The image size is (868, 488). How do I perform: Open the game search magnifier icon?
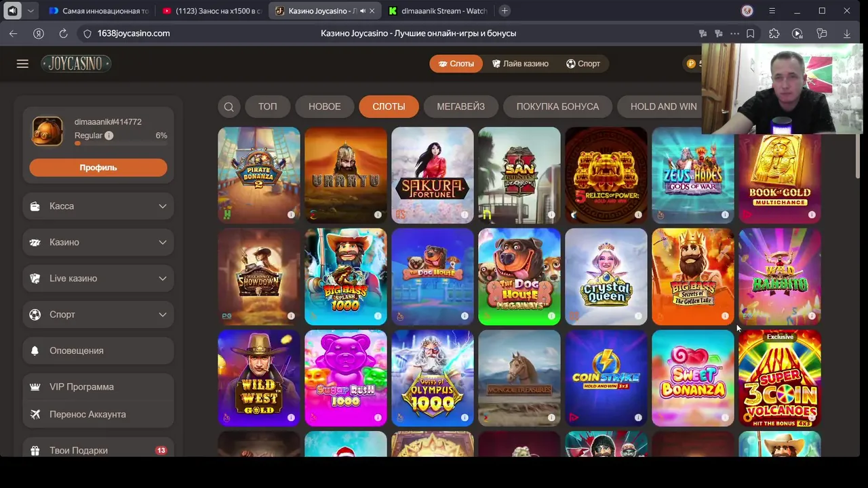pos(229,106)
